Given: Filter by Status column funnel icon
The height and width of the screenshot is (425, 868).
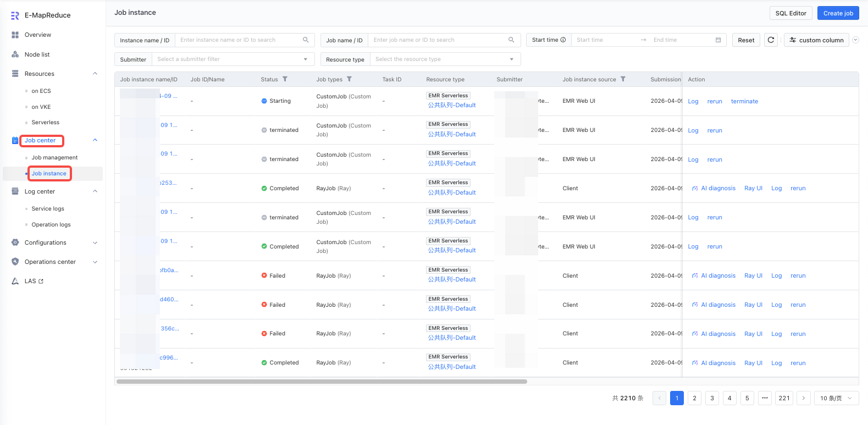Looking at the screenshot, I should point(285,79).
